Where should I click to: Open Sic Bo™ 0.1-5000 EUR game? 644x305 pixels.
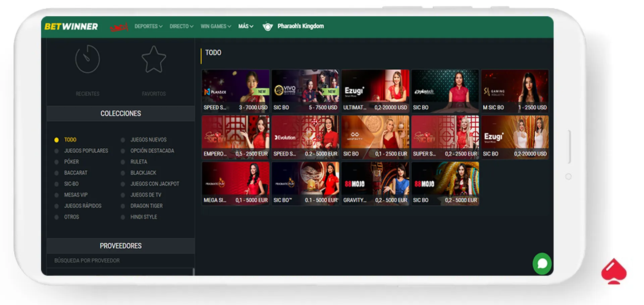305,183
